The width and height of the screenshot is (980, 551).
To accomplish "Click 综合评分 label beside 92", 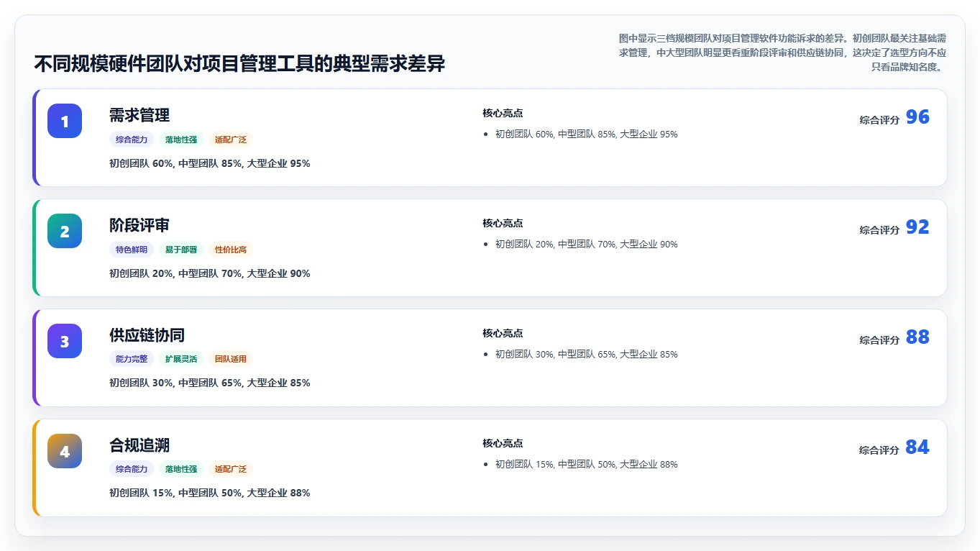I will [879, 230].
